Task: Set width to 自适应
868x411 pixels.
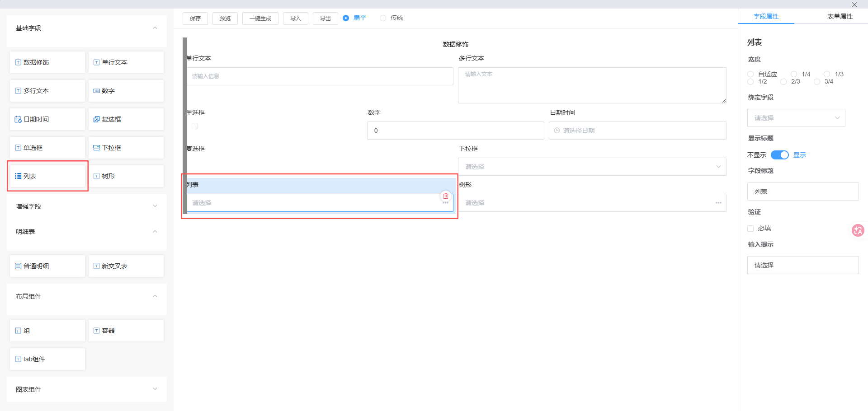Action: (750, 74)
